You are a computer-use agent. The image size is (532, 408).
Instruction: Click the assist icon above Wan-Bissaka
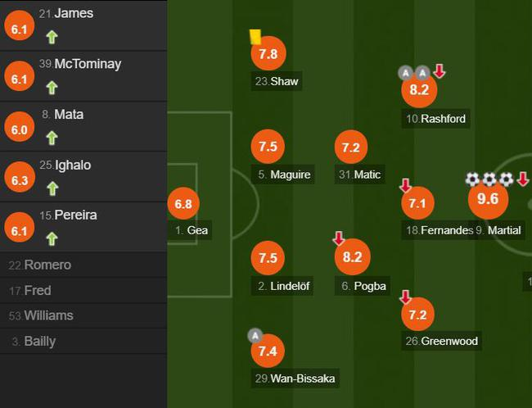(x=255, y=335)
